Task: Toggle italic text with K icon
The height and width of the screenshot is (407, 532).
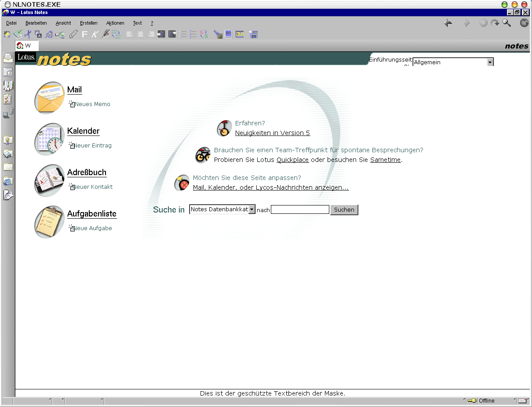Action: click(95, 34)
